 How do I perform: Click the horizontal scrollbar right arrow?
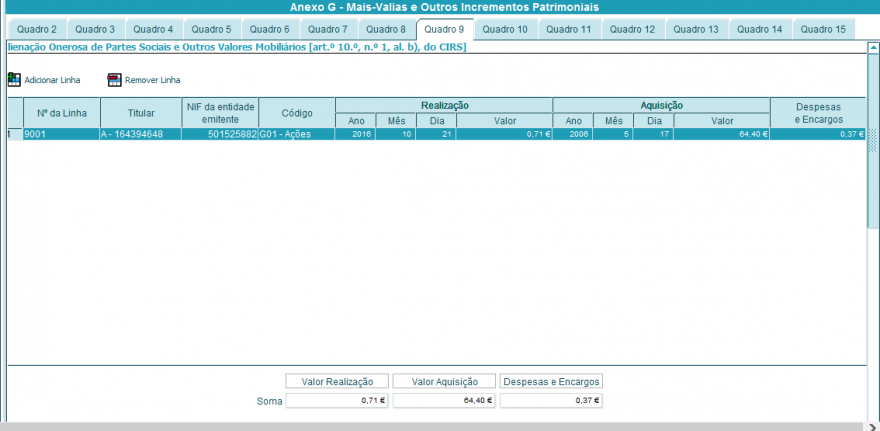click(x=872, y=427)
